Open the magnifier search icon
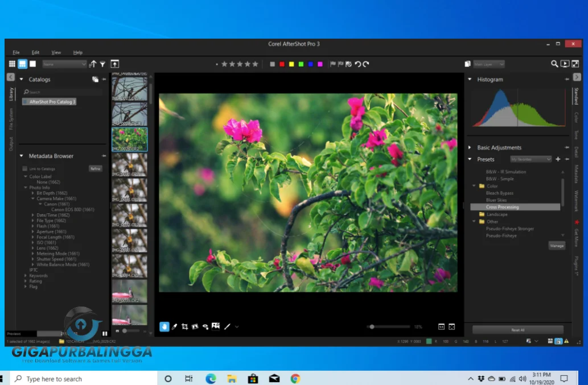The image size is (588, 385). click(x=554, y=64)
